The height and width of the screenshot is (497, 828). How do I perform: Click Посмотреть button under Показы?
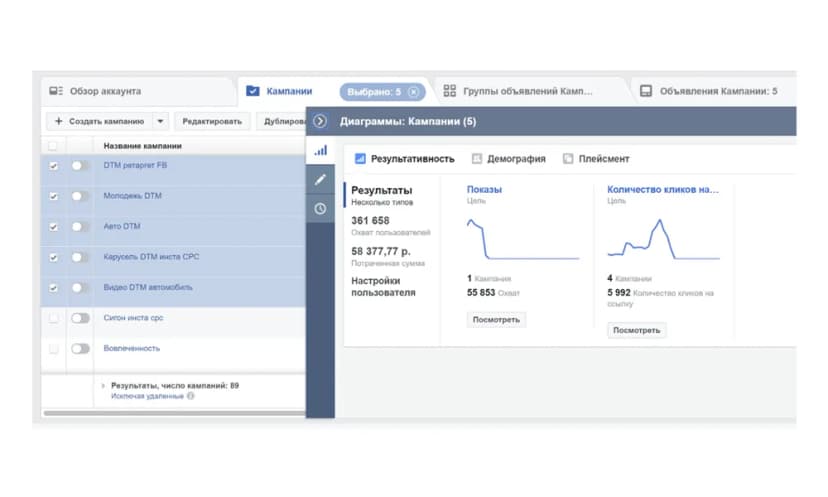(496, 320)
